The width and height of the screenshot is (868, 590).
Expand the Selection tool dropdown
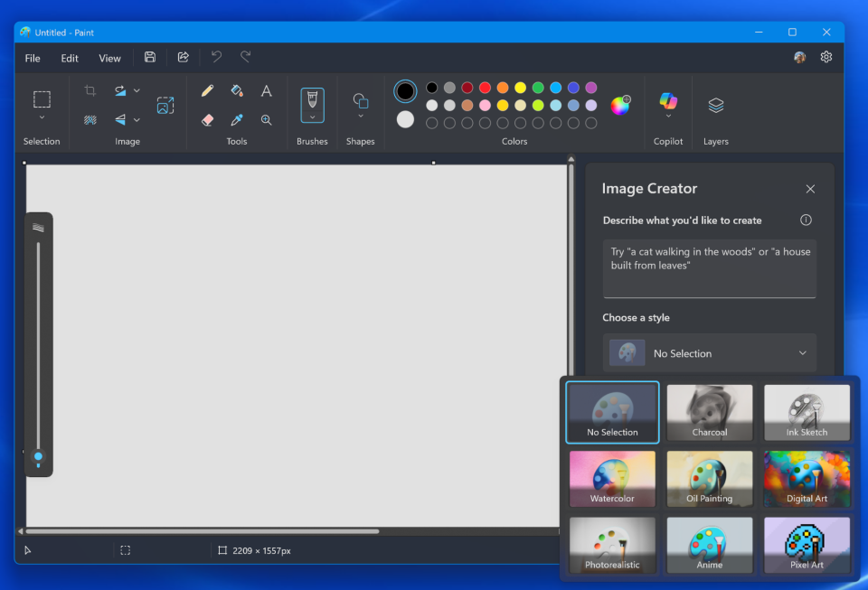point(42,117)
